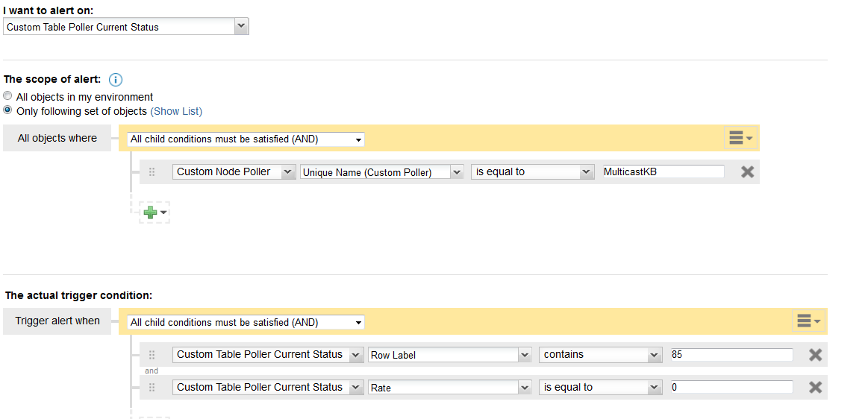868x419 pixels.
Task: Open the 'contains' operator dropdown
Action: [x=601, y=355]
